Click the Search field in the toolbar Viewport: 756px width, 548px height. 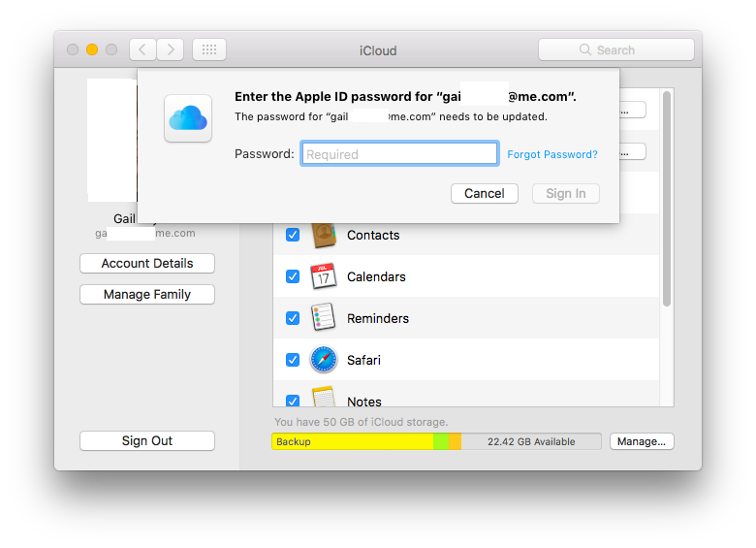pos(616,49)
